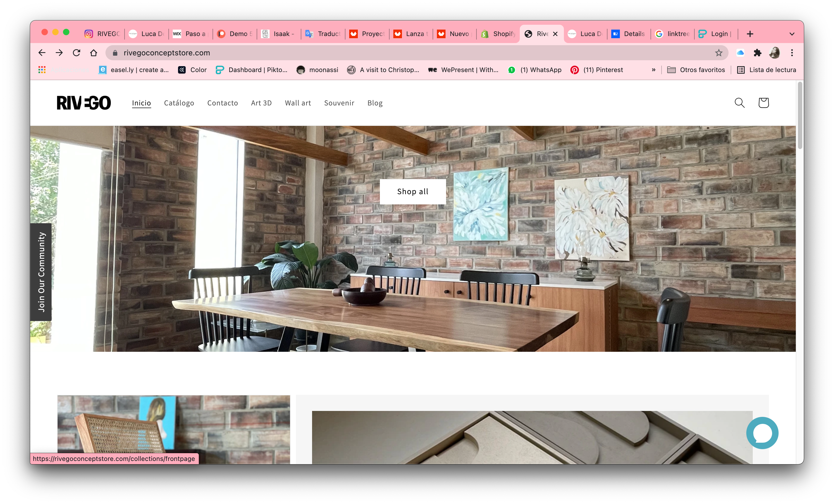Click the page vertical scrollbar thumb

(800, 115)
